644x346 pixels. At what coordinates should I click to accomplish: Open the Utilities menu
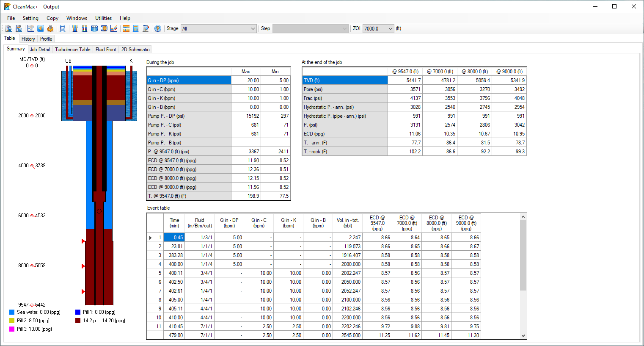pos(103,18)
